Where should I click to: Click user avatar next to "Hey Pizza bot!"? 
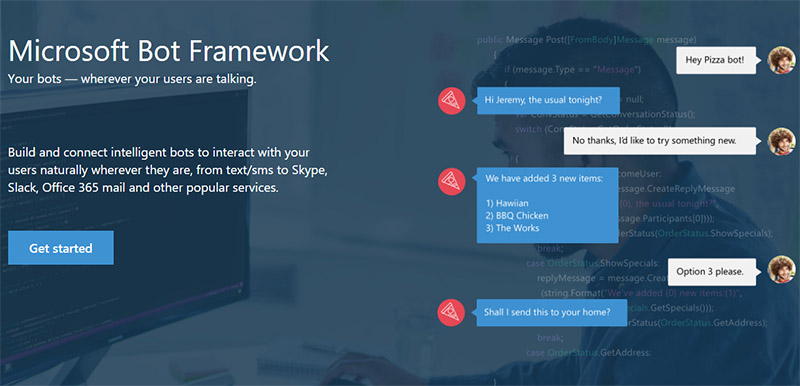[782, 60]
